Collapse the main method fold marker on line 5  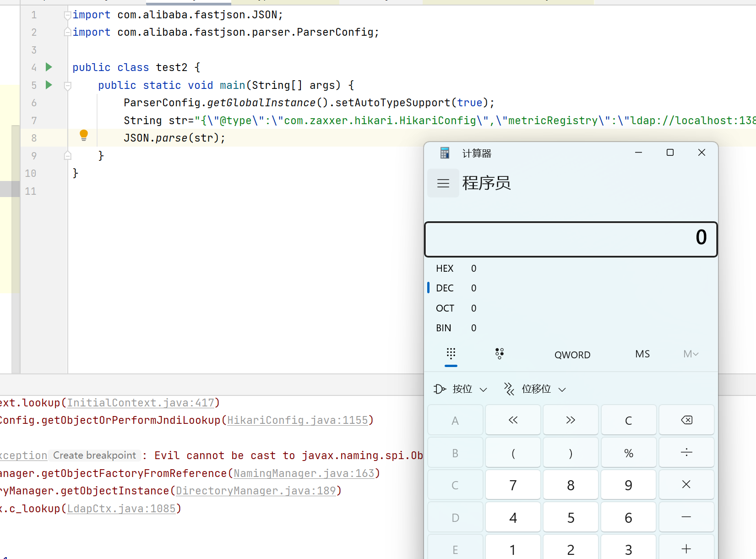coord(67,85)
